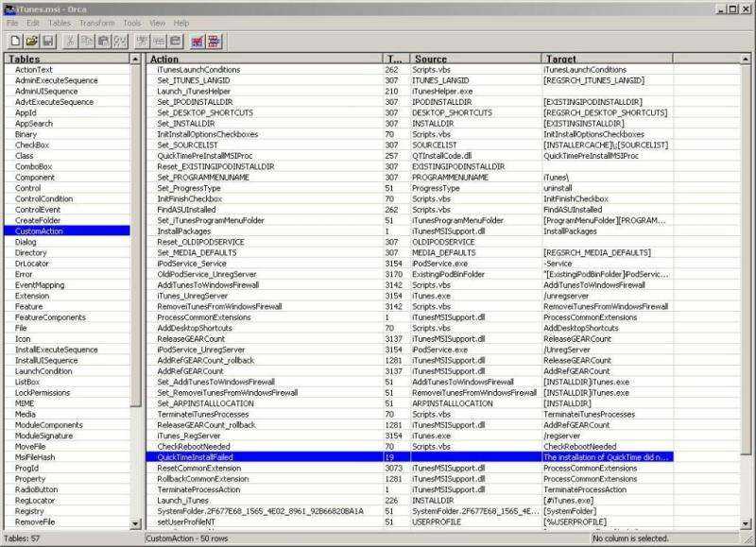Click the down arrow of the rows scrollbar
756x547 pixels.
[746, 523]
